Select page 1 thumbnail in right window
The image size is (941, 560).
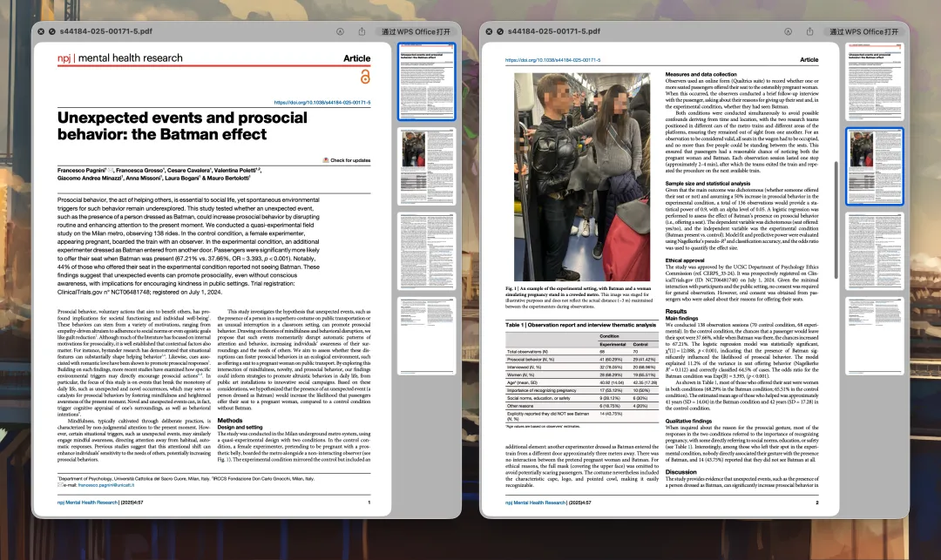(875, 81)
